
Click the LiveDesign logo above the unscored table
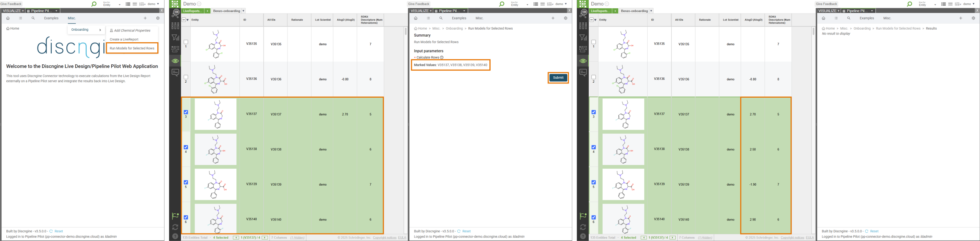(x=175, y=4)
